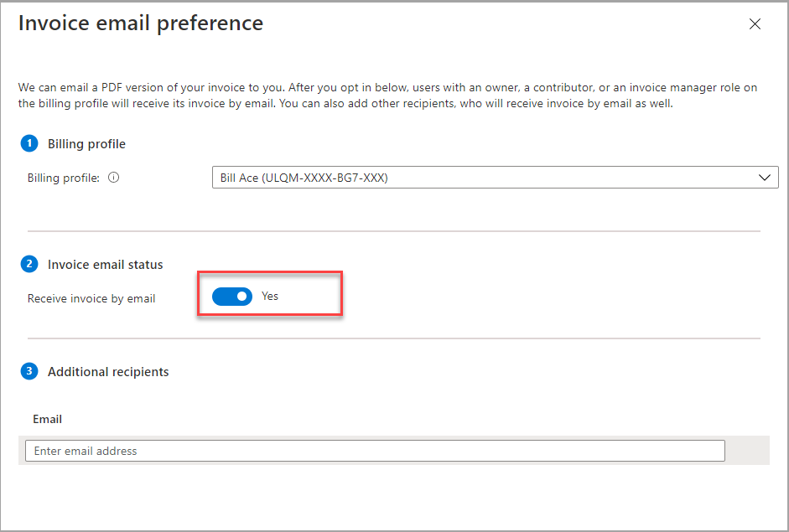This screenshot has width=789, height=532.
Task: Select the Additional recipients heading
Action: [x=108, y=372]
